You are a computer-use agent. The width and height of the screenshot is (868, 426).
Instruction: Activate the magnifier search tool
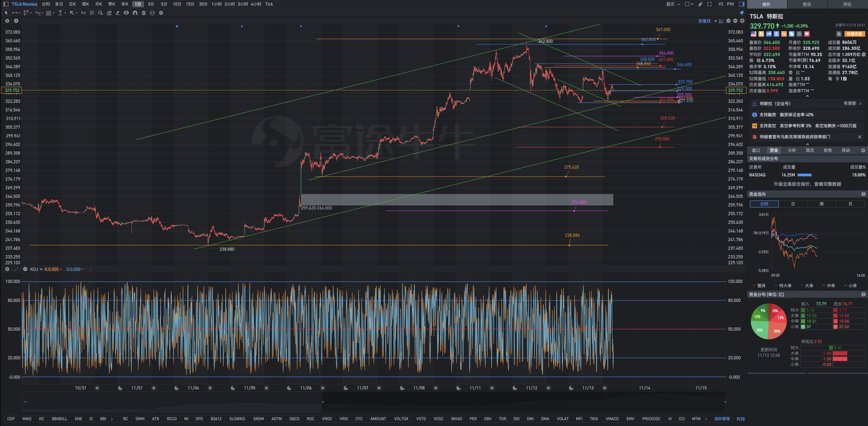click(101, 13)
